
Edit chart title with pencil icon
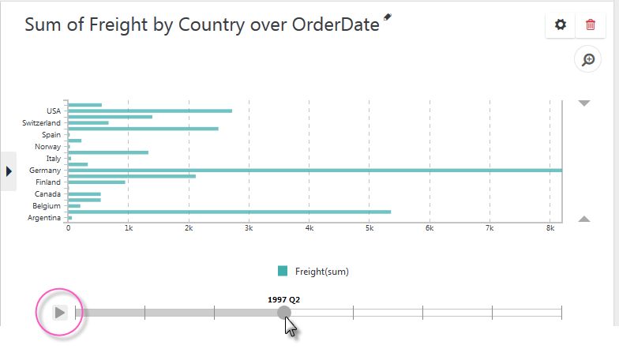coord(388,17)
